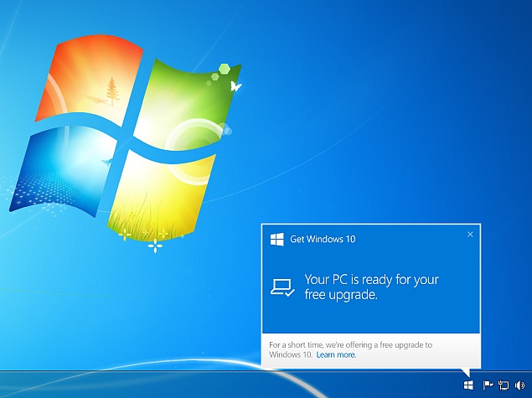Open Action Center flag icon in tray

coord(487,385)
